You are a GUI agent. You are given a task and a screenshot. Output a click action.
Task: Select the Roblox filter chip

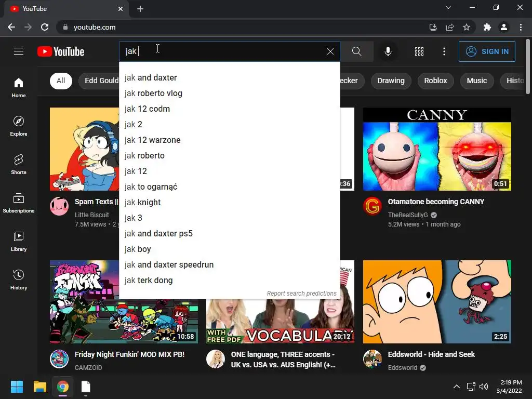point(435,81)
